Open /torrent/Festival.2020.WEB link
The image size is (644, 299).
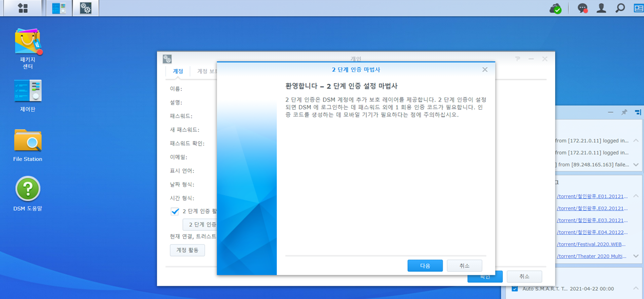(x=592, y=244)
